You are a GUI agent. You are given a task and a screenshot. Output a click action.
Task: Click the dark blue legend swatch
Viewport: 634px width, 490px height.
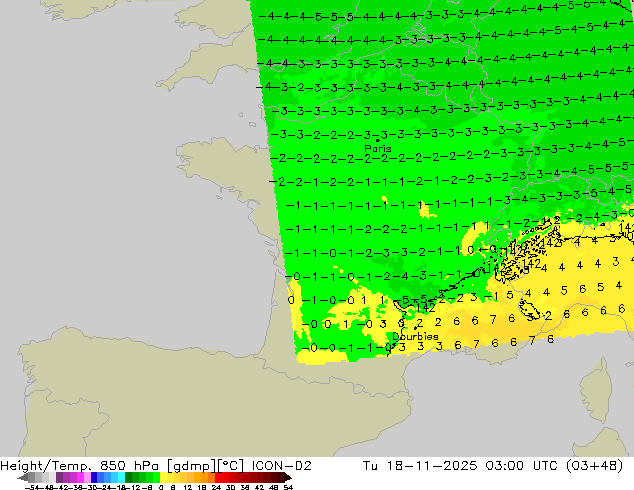[94, 478]
